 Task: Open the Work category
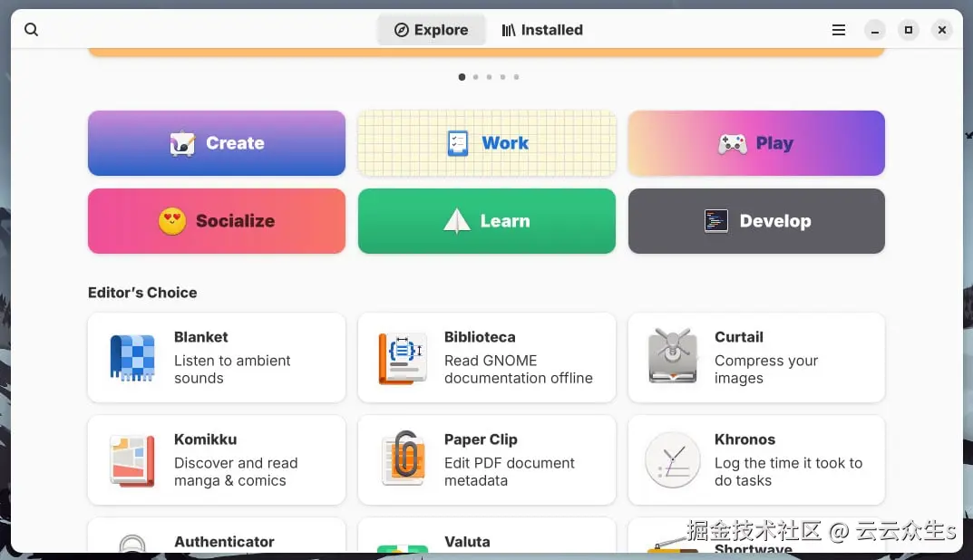point(486,143)
